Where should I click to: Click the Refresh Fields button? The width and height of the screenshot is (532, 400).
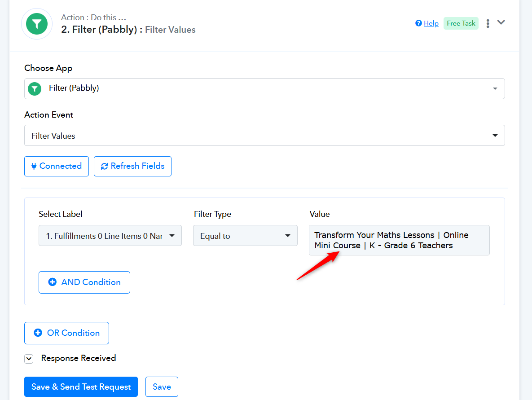(x=132, y=166)
